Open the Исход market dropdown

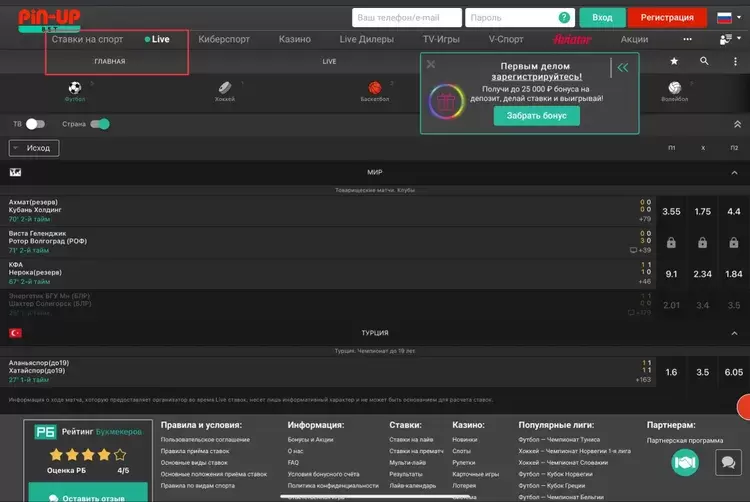[x=34, y=148]
